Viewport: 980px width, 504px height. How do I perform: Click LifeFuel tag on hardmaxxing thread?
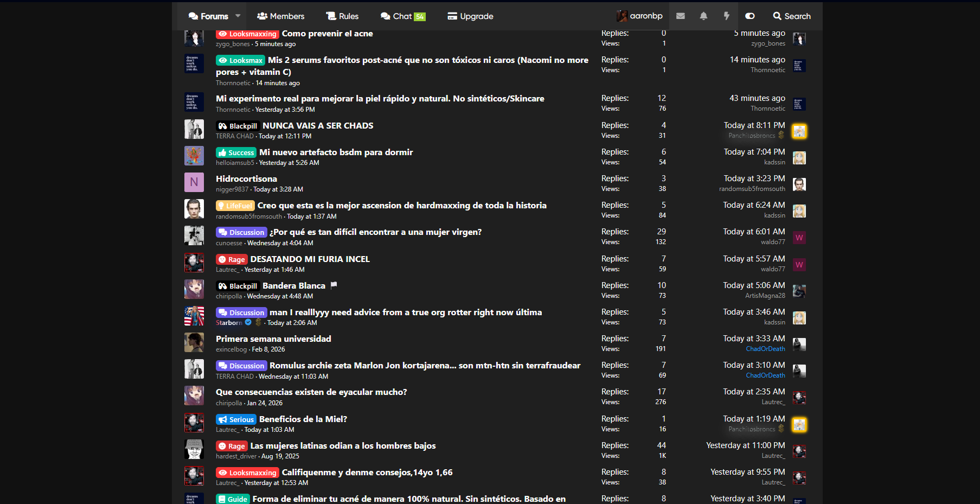(x=235, y=206)
